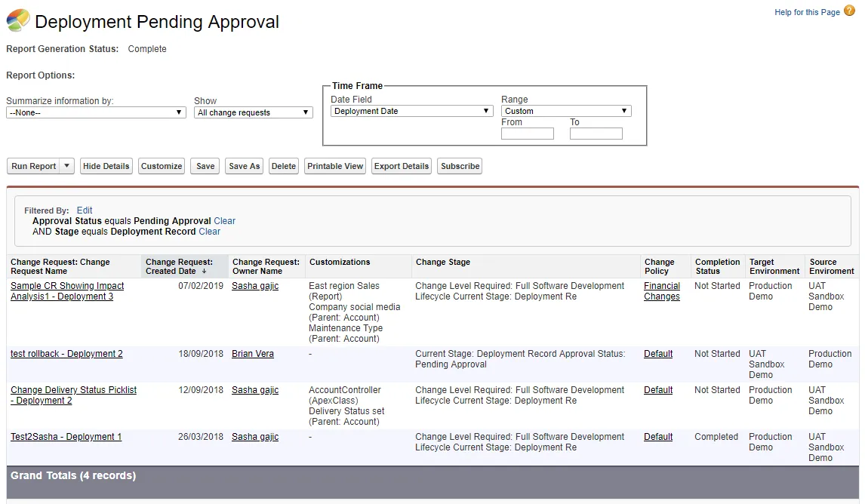Click the help question mark icon

[x=849, y=11]
